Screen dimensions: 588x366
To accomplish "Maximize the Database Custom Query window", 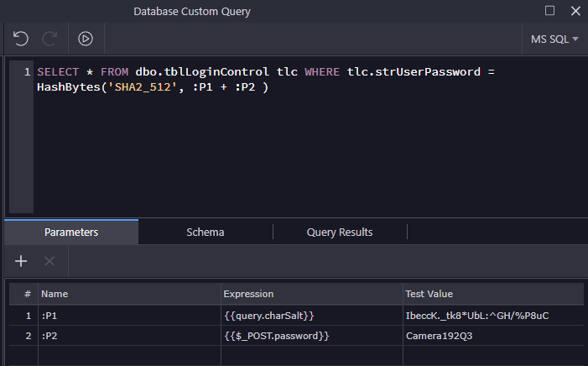I will (550, 11).
